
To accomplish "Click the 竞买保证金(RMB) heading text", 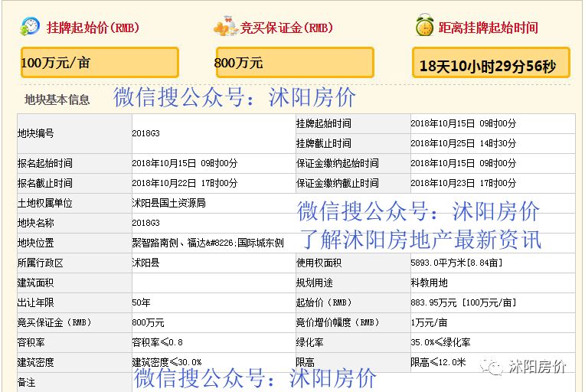I will (x=286, y=28).
